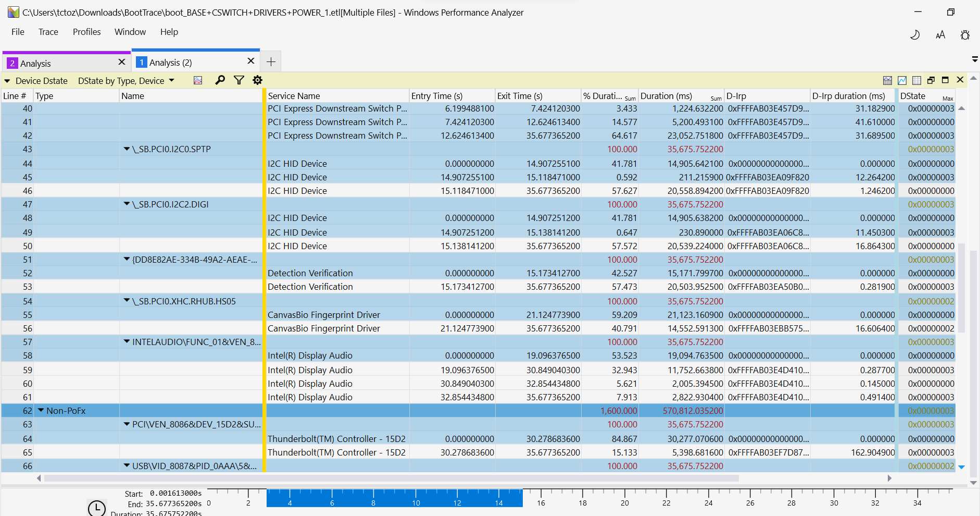980x516 pixels.
Task: Select CanvasBio Fingerprint Driver row 55
Action: pyautogui.click(x=479, y=315)
